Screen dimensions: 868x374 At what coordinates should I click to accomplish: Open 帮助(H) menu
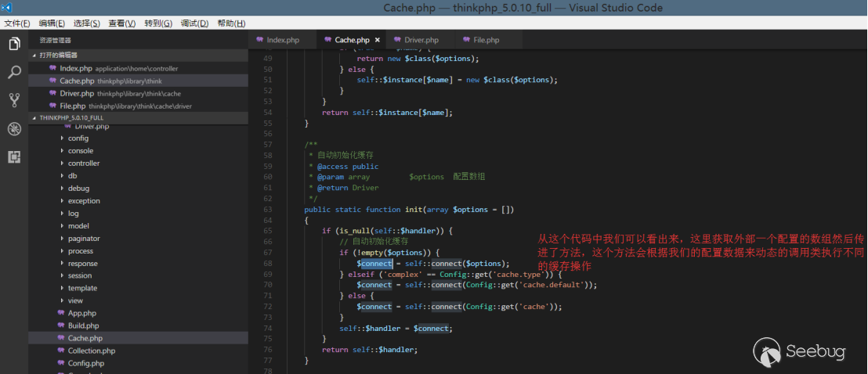point(231,23)
